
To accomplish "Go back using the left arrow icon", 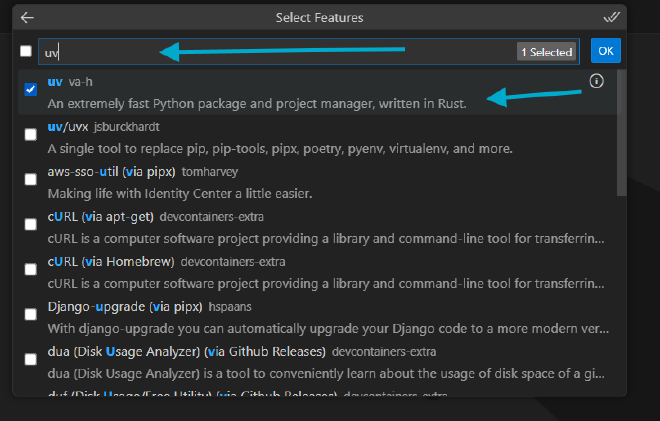I will click(x=27, y=18).
